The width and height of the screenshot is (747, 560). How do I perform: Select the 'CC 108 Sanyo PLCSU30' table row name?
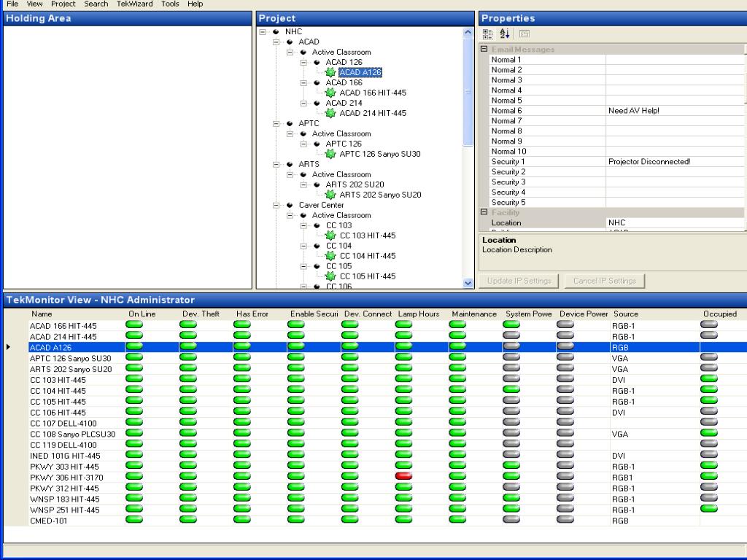(72, 435)
